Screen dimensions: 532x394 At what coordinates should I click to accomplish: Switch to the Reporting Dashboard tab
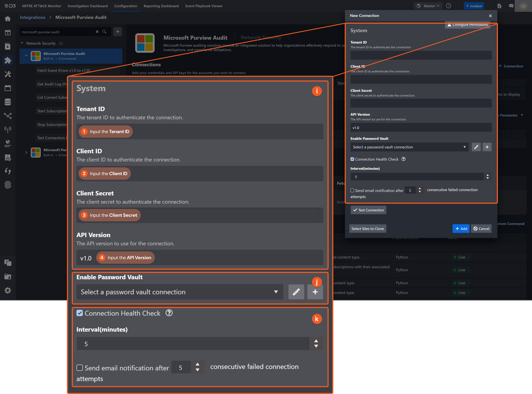click(161, 6)
